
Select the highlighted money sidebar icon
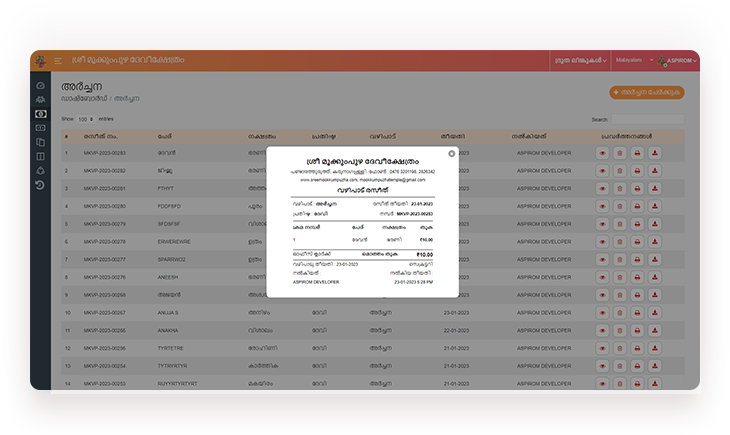tap(41, 114)
